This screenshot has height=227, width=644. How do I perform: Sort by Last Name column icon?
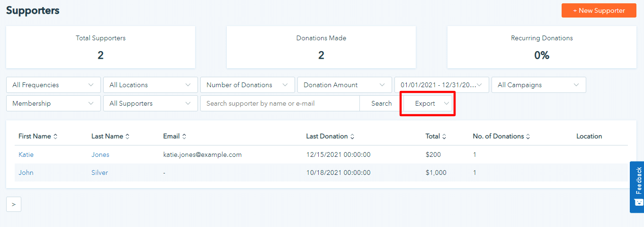127,136
